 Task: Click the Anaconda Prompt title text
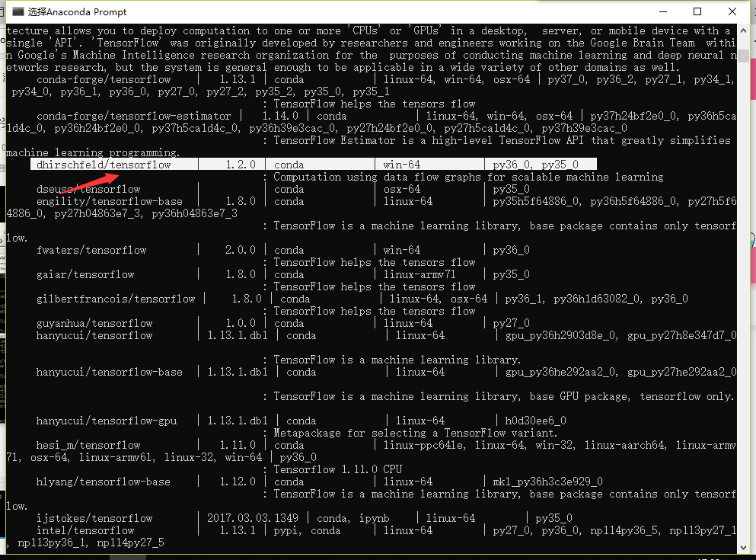77,12
